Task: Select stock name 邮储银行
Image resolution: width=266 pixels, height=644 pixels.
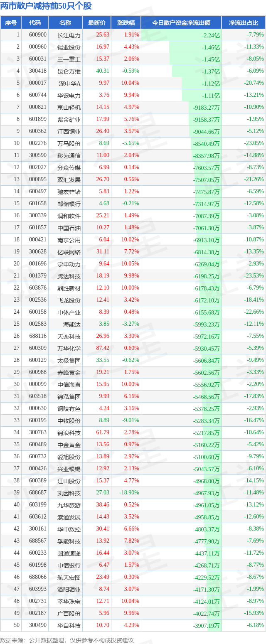Action: 69,204
